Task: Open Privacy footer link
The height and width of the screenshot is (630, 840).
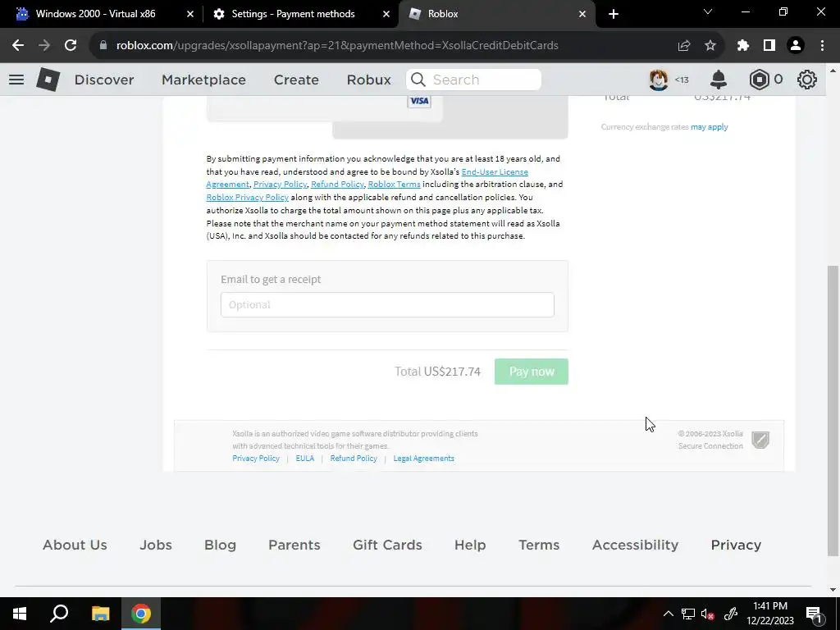Action: 736,545
